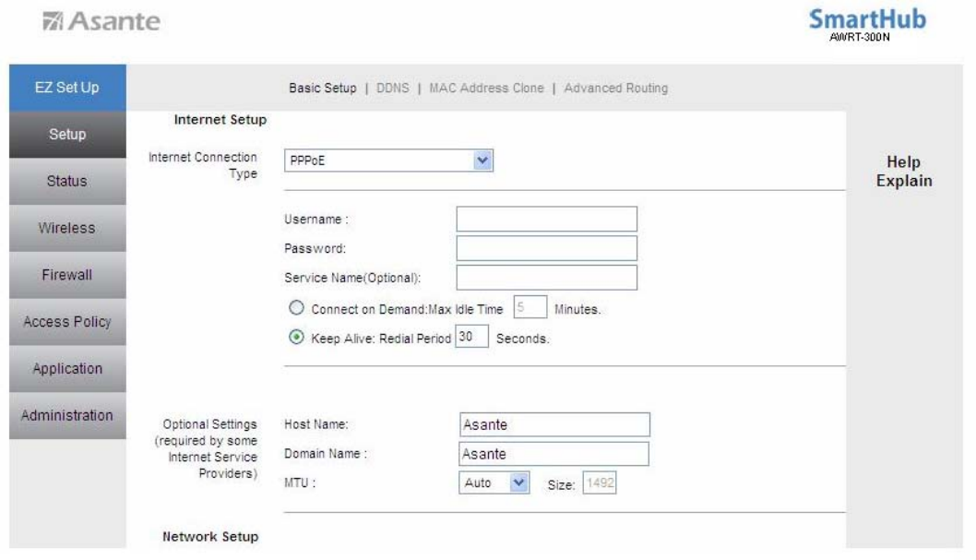Image resolution: width=976 pixels, height=560 pixels.
Task: Click the 'Minutes.' label text
Action: pos(577,309)
